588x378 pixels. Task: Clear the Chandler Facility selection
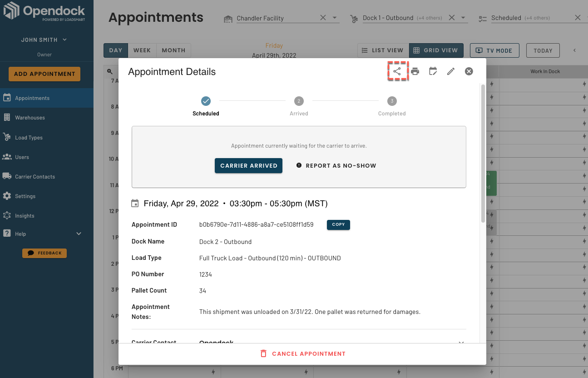click(x=323, y=18)
